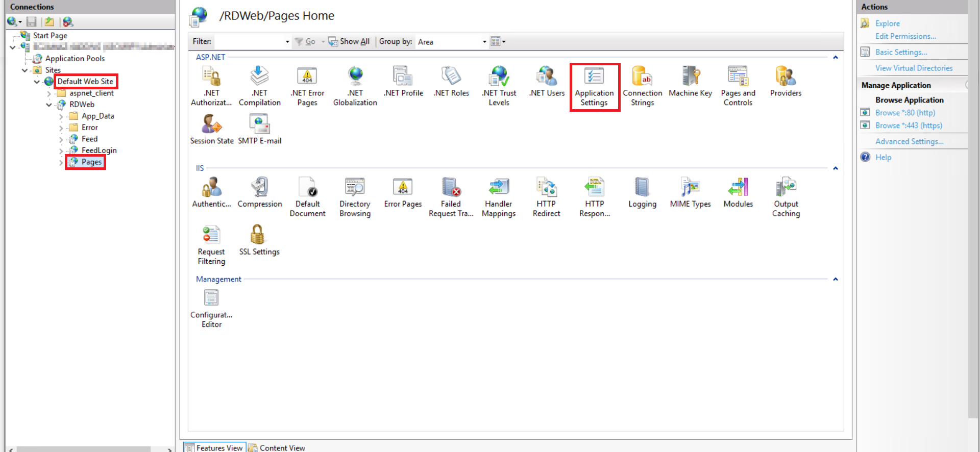Expand the aspnet_client folder node

tap(49, 93)
